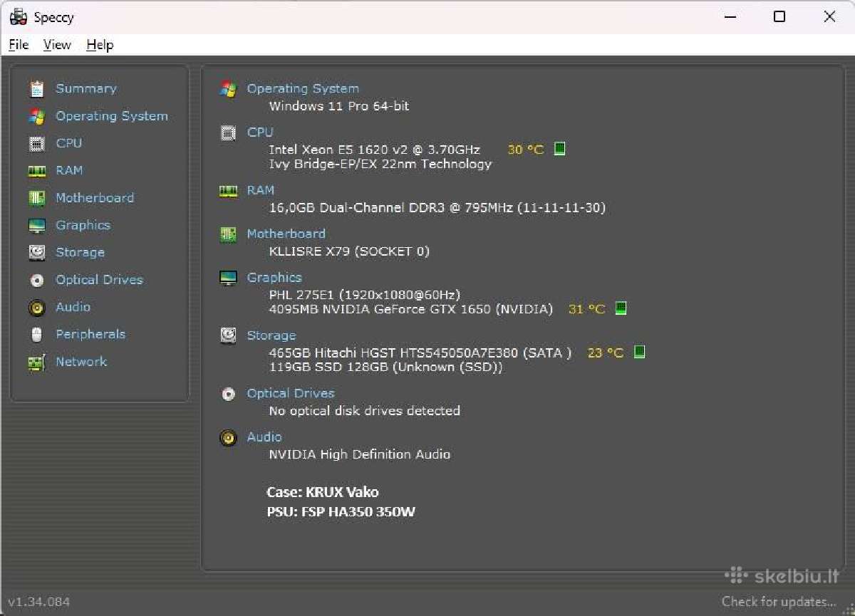Screen dimensions: 855x616
Task: Click the Motherboard icon in summary pane
Action: 228,234
